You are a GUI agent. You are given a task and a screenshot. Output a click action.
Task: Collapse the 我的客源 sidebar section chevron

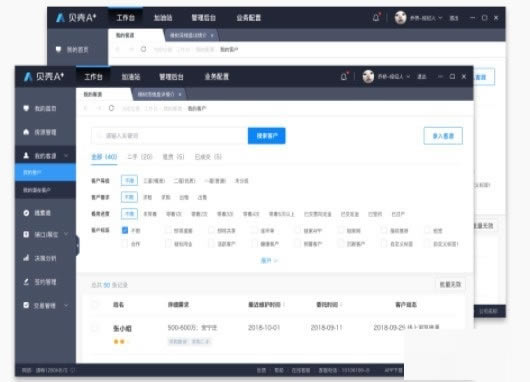(66, 156)
